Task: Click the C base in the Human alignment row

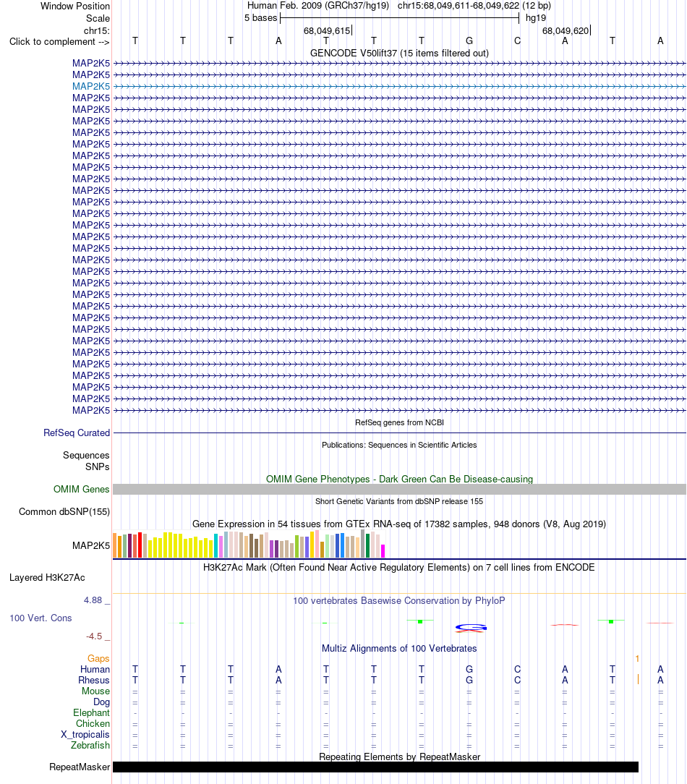Action: pos(517,670)
